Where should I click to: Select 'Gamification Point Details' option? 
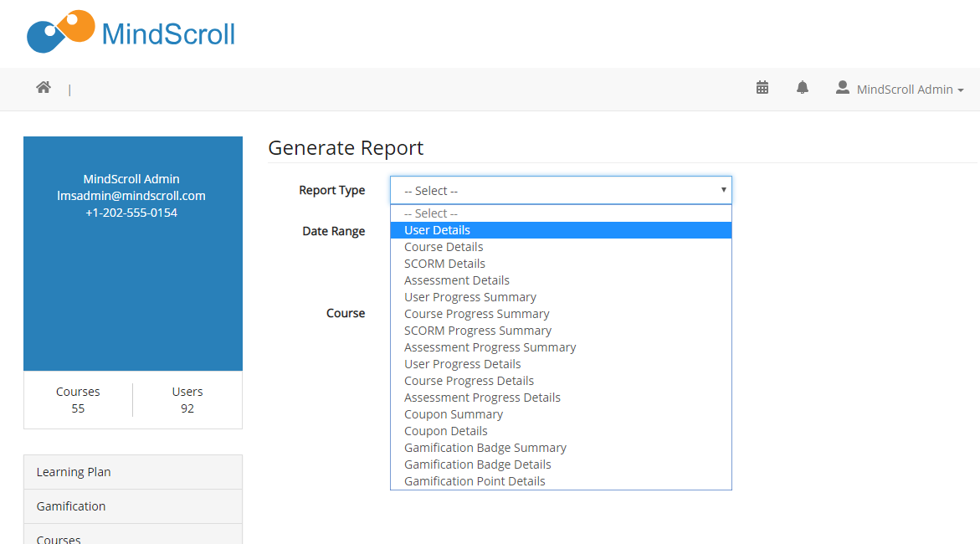[561, 481]
